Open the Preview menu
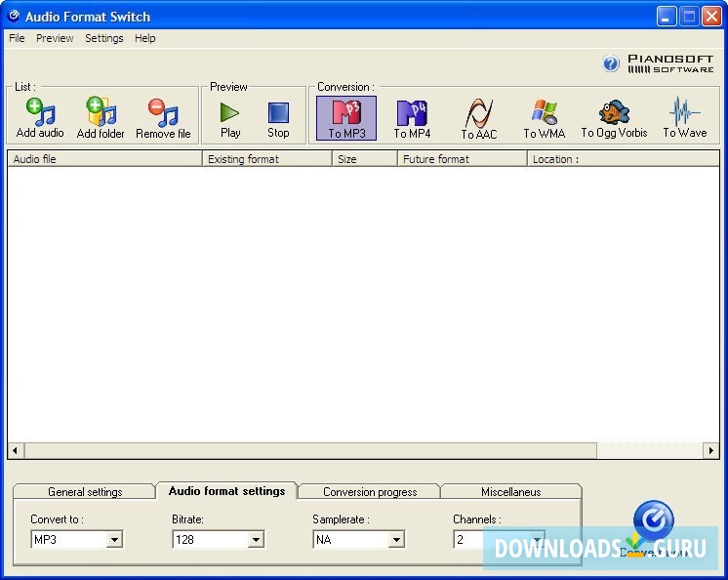Screen dimensions: 728x580 pos(55,38)
